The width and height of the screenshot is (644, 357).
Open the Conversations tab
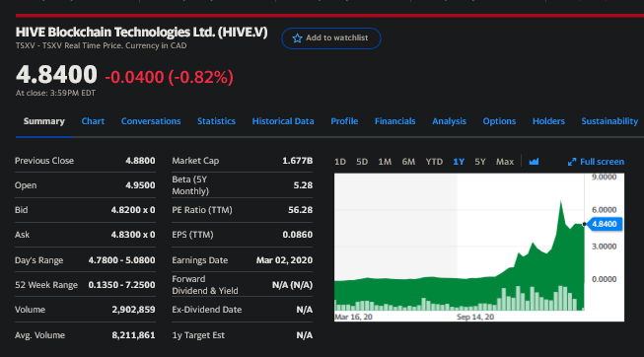(x=151, y=121)
